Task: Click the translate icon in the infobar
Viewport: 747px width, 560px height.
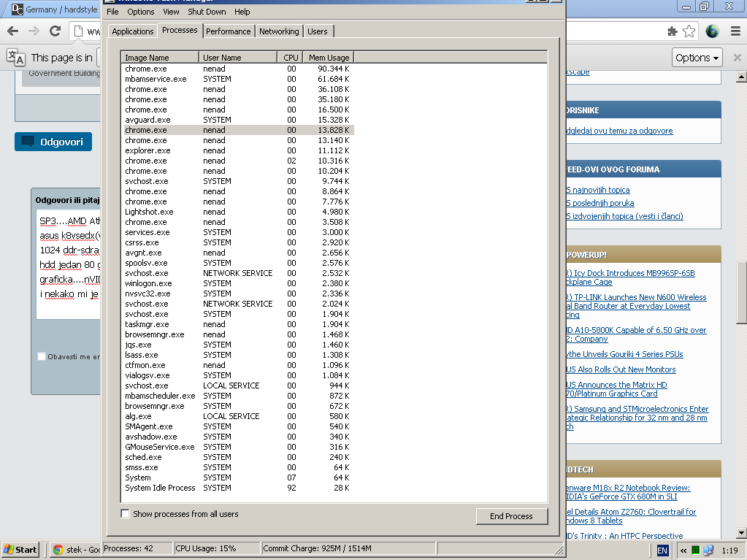Action: tap(16, 58)
